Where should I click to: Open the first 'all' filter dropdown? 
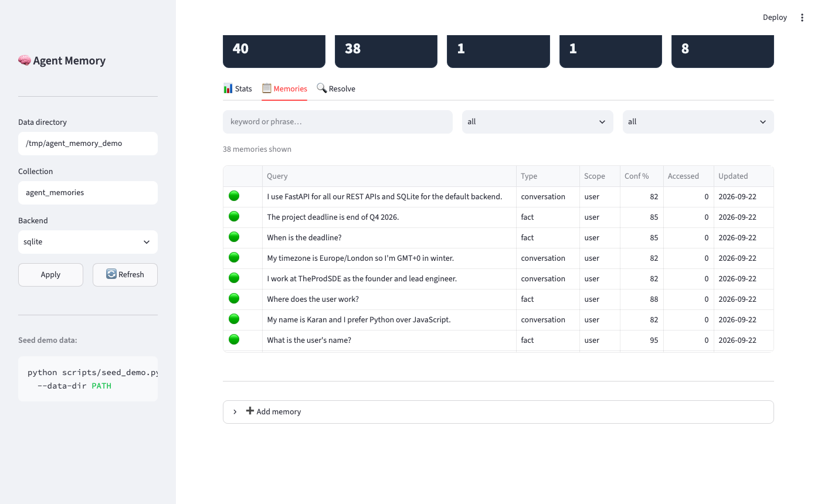click(x=537, y=122)
